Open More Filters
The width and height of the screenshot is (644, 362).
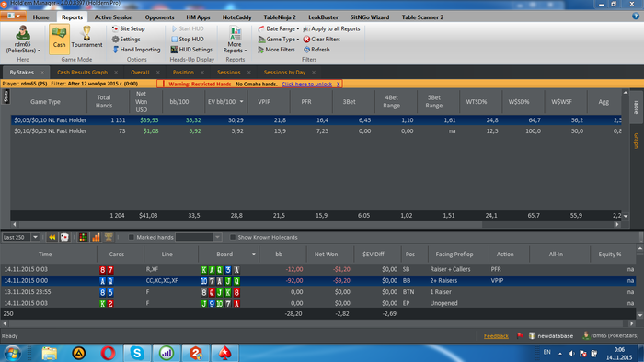(276, 50)
